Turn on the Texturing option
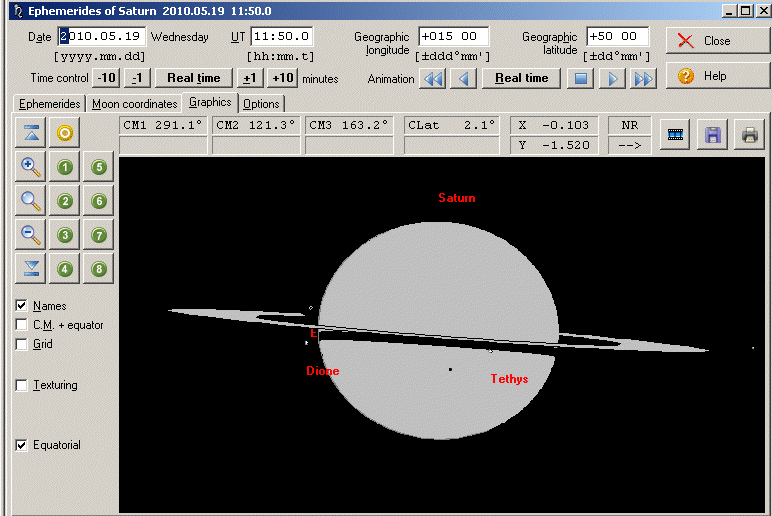Viewport: 772px width, 516px height. pyautogui.click(x=22, y=385)
